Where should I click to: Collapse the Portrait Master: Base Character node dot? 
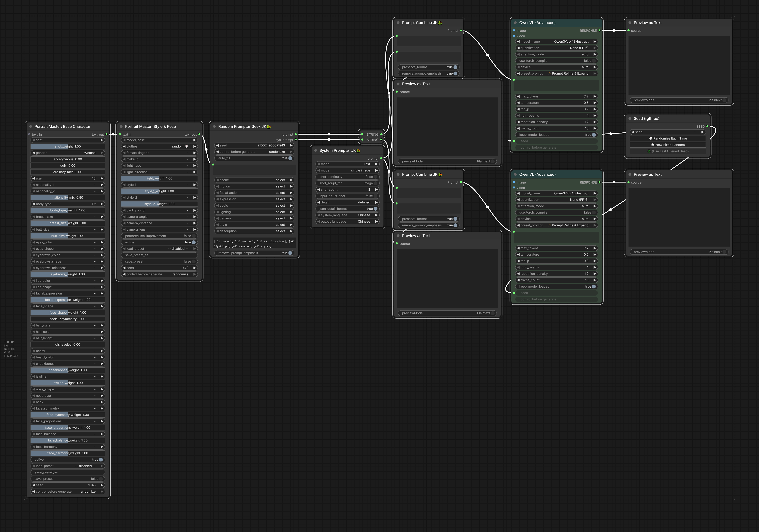click(31, 127)
